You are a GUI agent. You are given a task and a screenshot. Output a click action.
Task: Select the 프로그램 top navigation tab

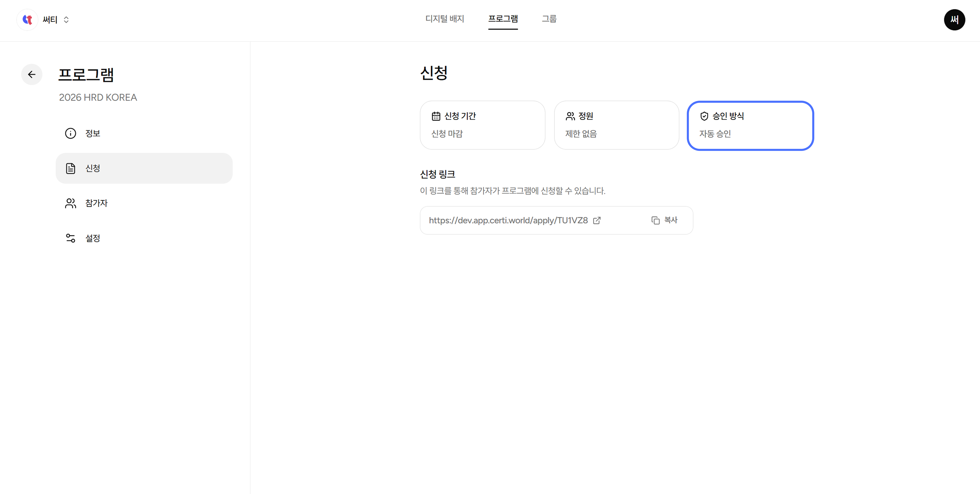tap(503, 19)
